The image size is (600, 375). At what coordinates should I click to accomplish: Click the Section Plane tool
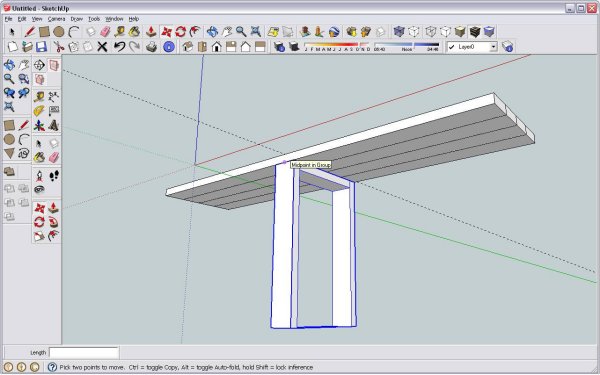coord(39,65)
